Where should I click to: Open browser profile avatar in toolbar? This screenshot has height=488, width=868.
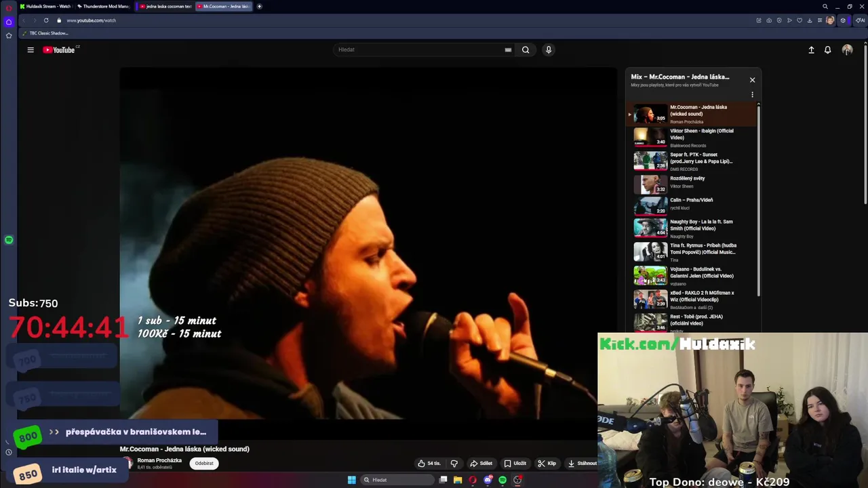point(830,20)
